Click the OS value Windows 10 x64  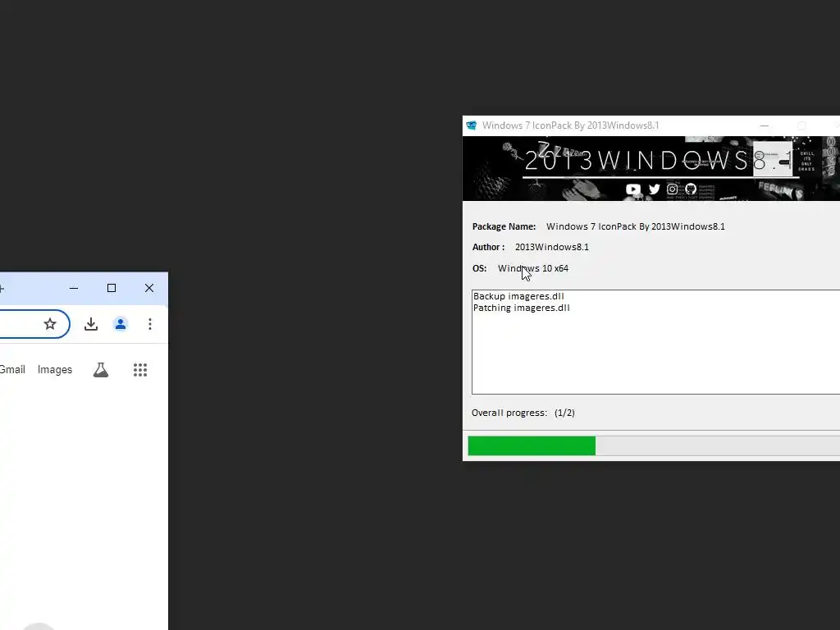tap(533, 268)
